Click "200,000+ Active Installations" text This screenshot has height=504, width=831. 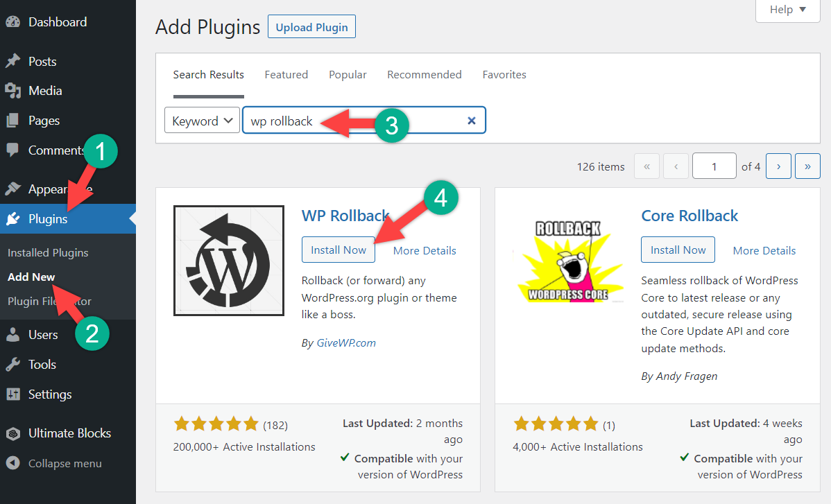click(244, 447)
